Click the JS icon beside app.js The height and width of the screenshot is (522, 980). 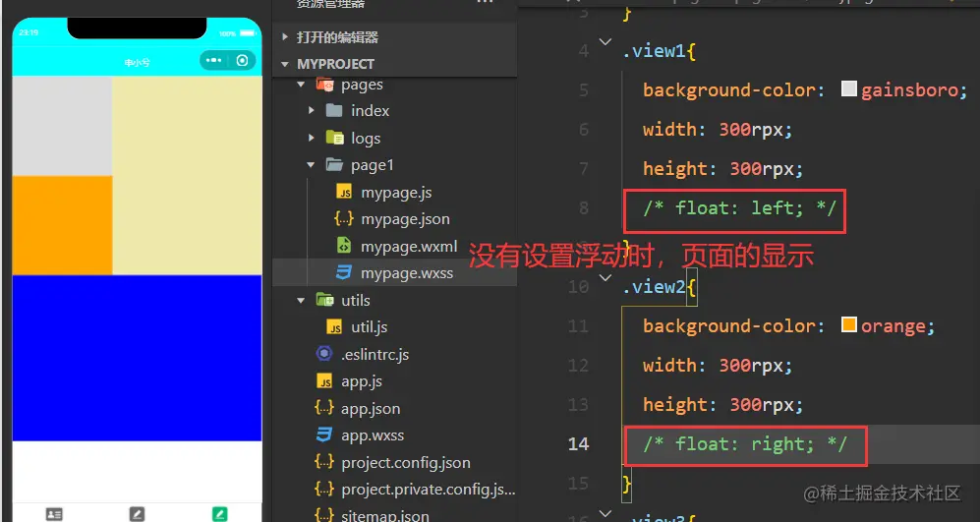click(324, 380)
